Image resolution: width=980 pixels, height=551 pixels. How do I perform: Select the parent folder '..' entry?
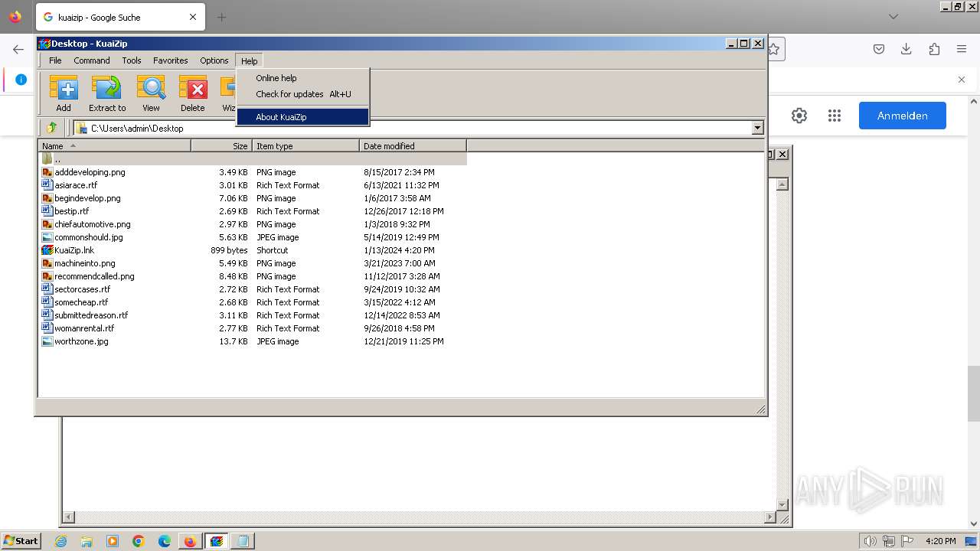point(253,159)
